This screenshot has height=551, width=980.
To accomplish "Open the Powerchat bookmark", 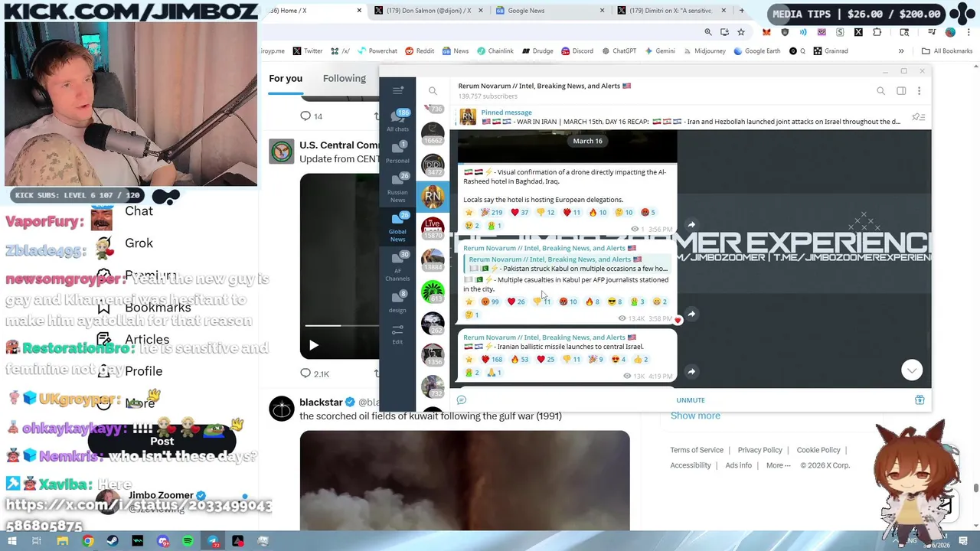I will [377, 51].
